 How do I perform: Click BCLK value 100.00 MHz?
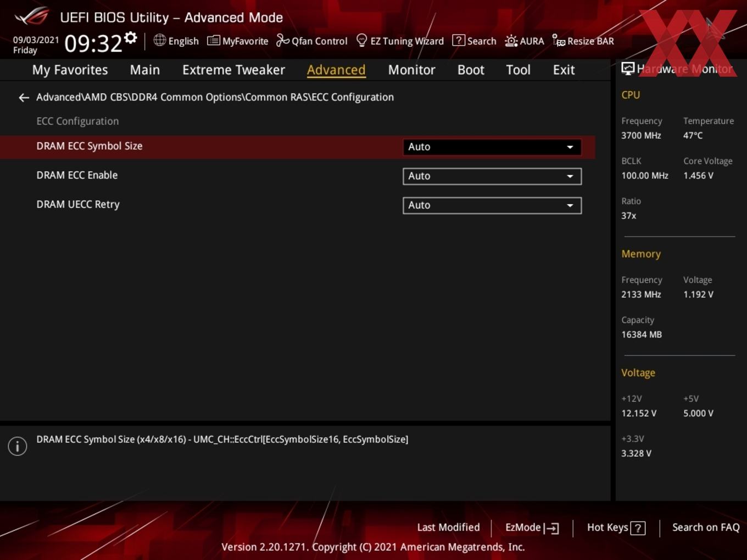coord(645,176)
